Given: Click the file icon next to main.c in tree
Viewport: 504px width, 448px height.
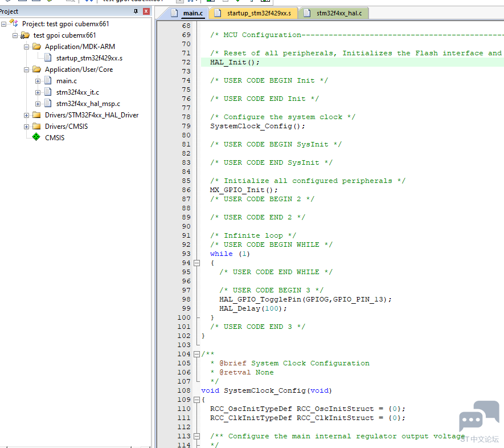Looking at the screenshot, I should pyautogui.click(x=48, y=80).
